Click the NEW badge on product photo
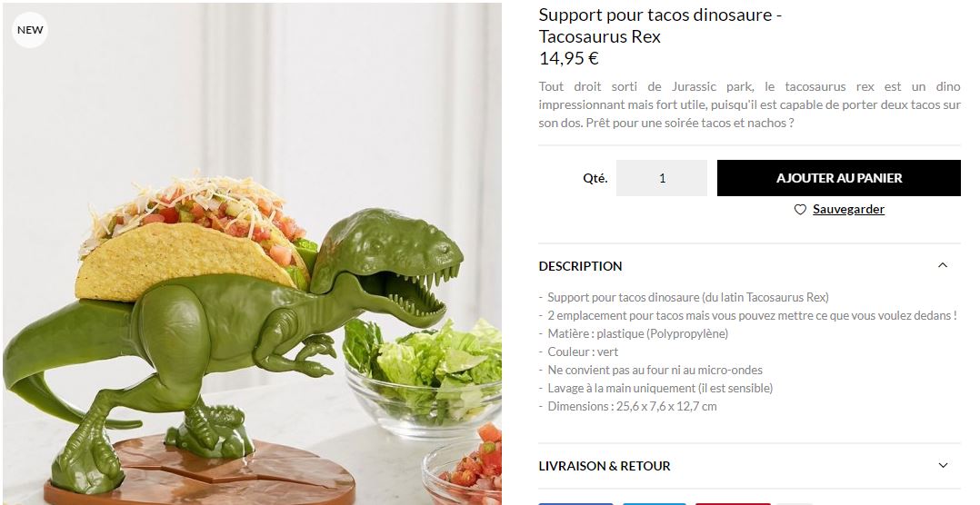Viewport: 980px width, 505px height. pyautogui.click(x=30, y=30)
